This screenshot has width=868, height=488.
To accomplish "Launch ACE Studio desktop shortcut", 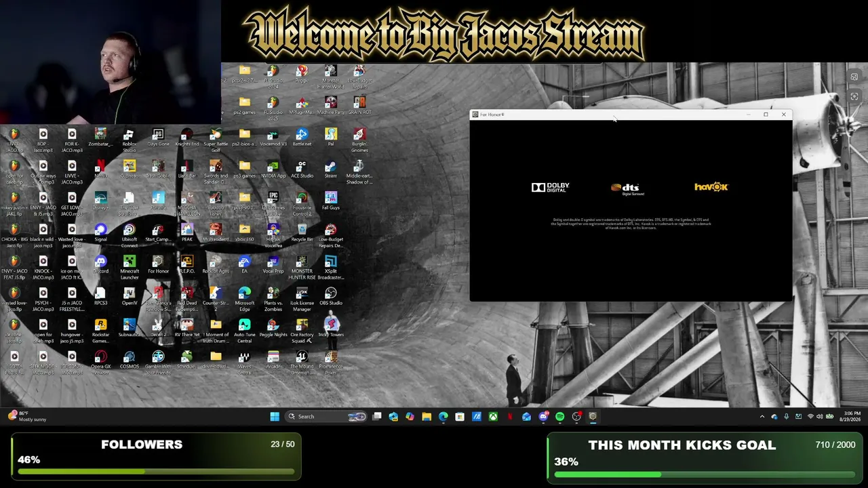I will (302, 169).
